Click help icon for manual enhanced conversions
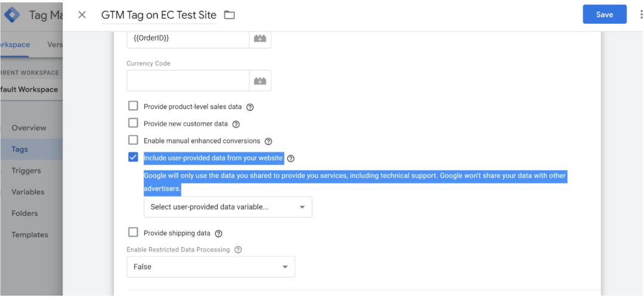 (268, 141)
